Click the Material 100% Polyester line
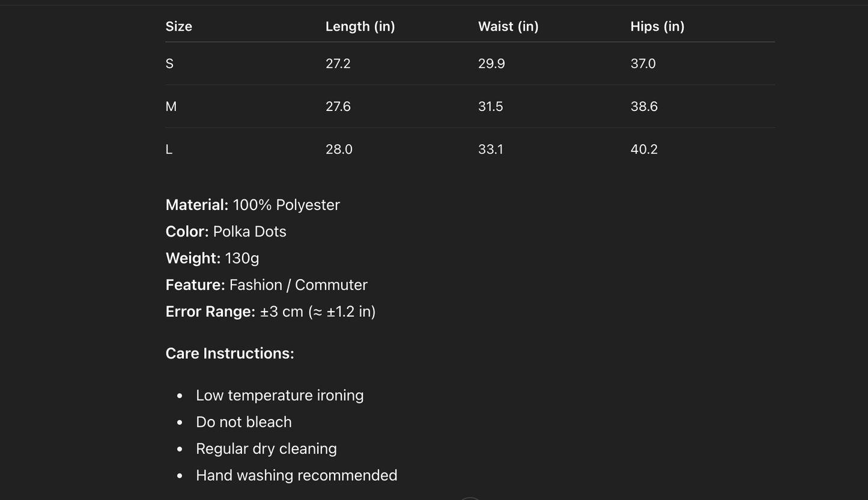Screen dimensions: 868x500 pyautogui.click(x=252, y=205)
